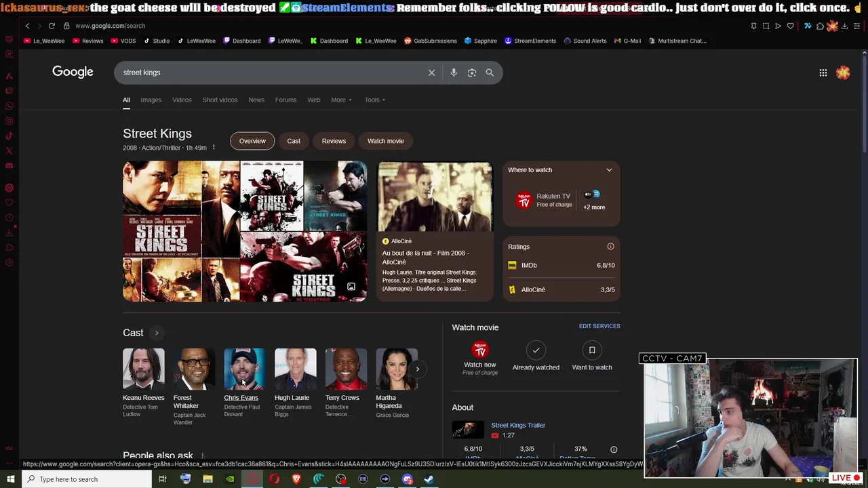Open the More search filters dropdown

[341, 100]
